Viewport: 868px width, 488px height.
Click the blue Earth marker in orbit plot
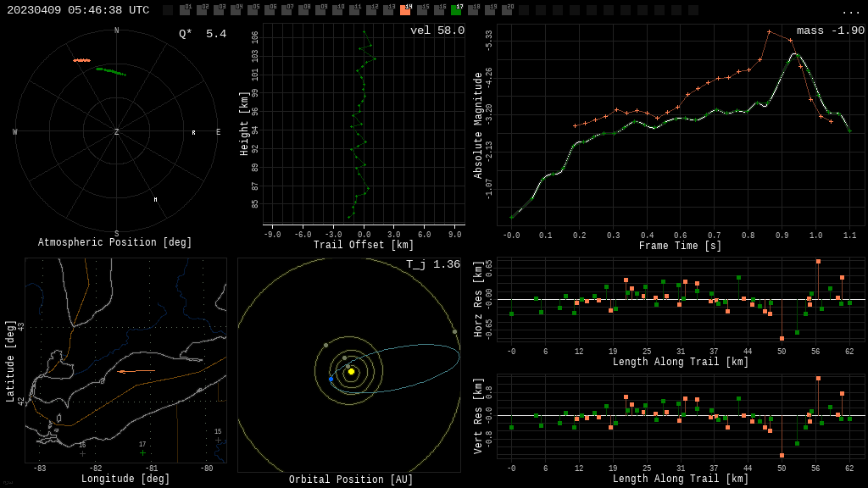coord(331,380)
